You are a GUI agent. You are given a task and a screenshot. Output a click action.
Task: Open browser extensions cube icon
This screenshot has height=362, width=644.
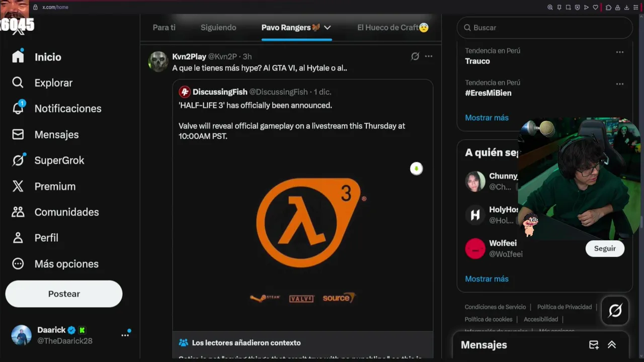pyautogui.click(x=608, y=7)
